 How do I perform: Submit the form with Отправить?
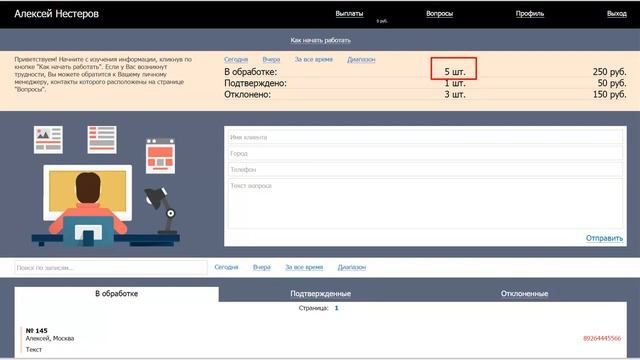[604, 238]
